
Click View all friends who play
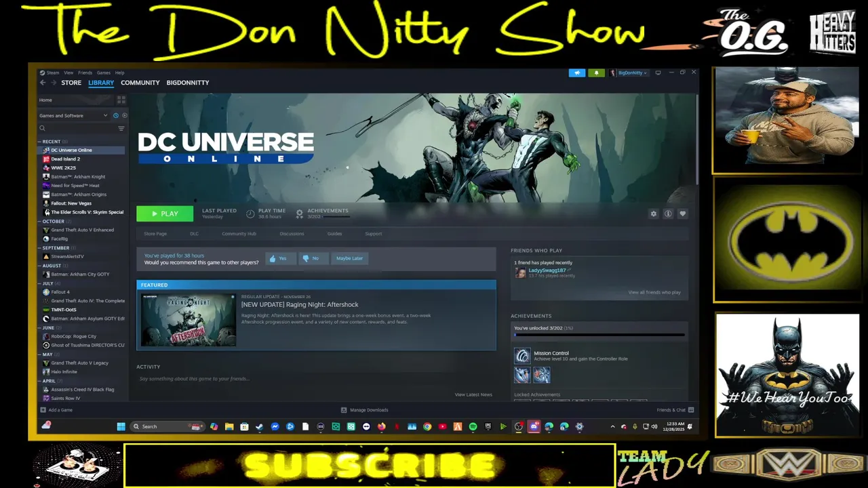654,292
